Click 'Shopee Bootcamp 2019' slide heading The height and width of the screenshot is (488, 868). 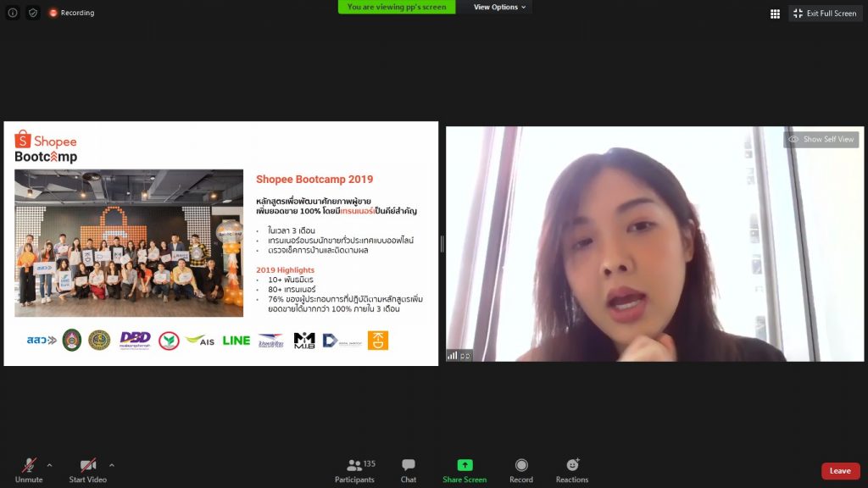click(314, 180)
